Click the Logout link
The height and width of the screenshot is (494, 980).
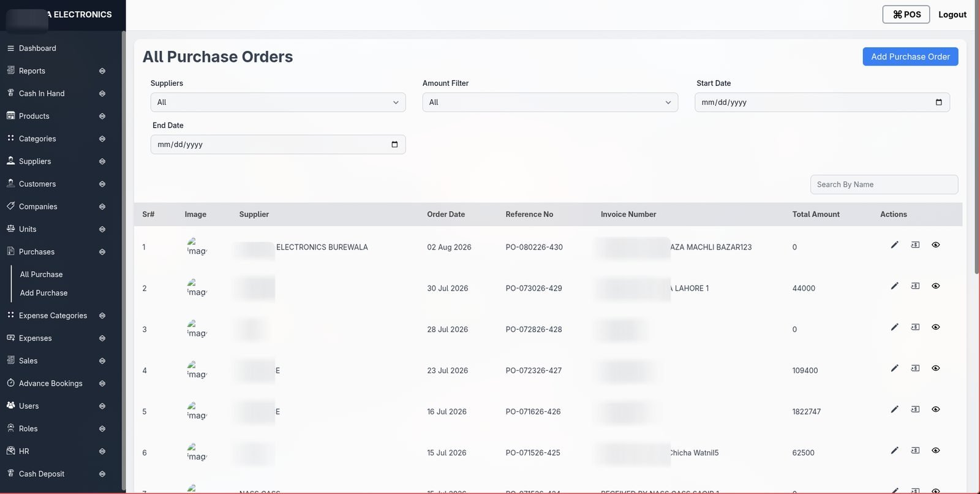coord(952,15)
